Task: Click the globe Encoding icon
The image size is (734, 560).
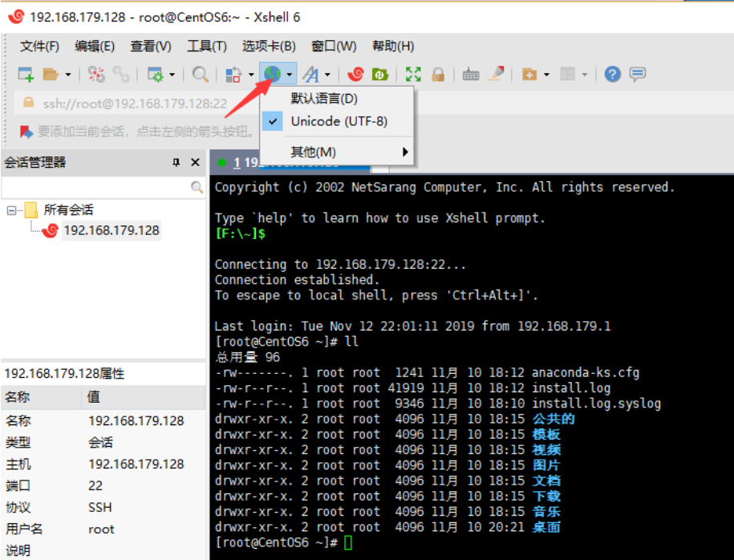Action: [274, 75]
